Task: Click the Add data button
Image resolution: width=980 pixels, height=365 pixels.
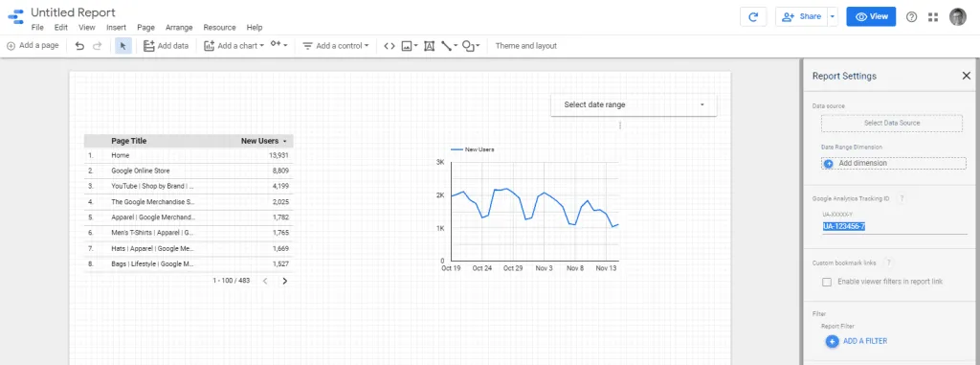Action: pyautogui.click(x=166, y=46)
